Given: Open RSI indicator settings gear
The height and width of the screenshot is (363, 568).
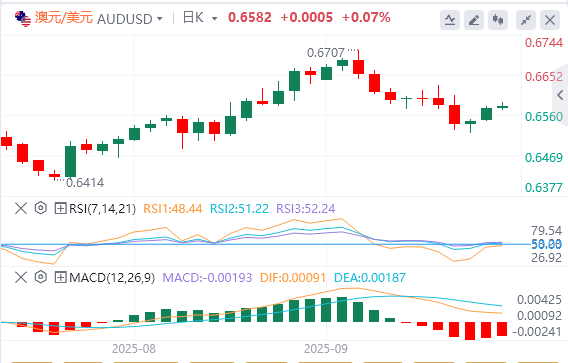Looking at the screenshot, I should [41, 208].
